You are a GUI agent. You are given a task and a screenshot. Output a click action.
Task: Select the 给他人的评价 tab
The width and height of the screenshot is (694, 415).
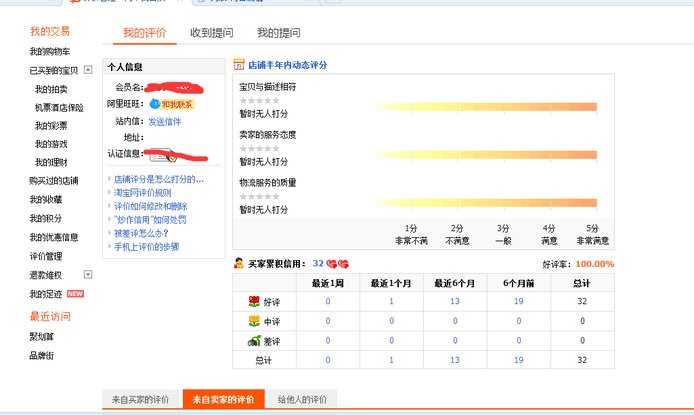tap(302, 400)
